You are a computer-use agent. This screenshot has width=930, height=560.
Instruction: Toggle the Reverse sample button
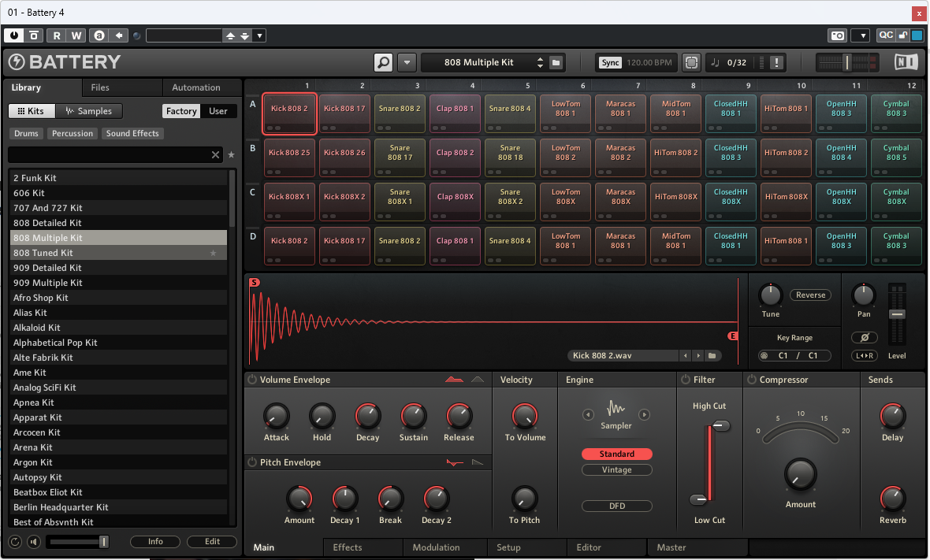[810, 295]
